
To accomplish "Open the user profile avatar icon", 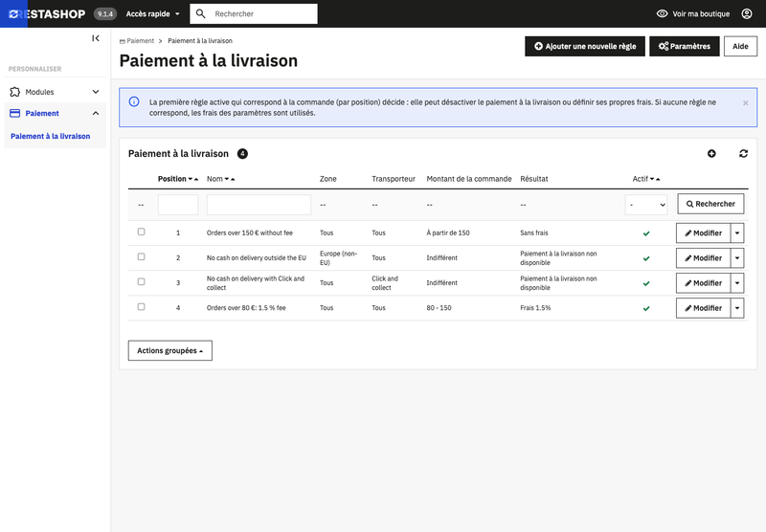I will 747,13.
